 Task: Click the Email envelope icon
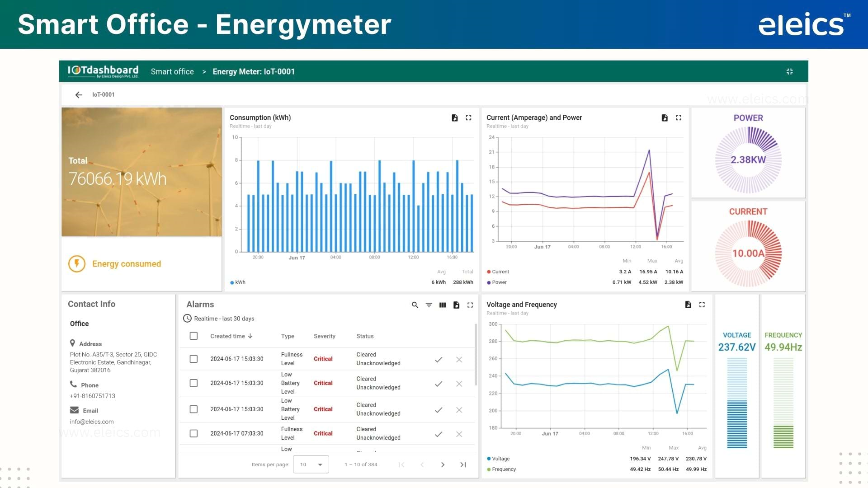pyautogui.click(x=74, y=410)
